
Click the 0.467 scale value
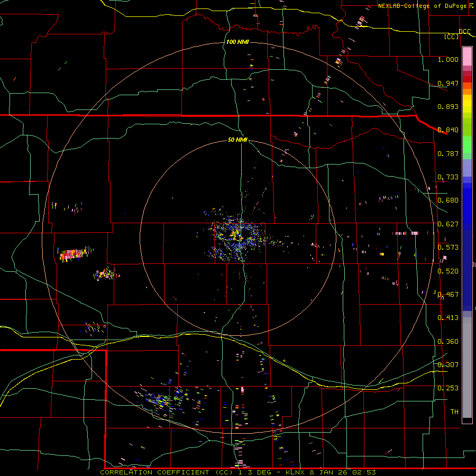448,295
